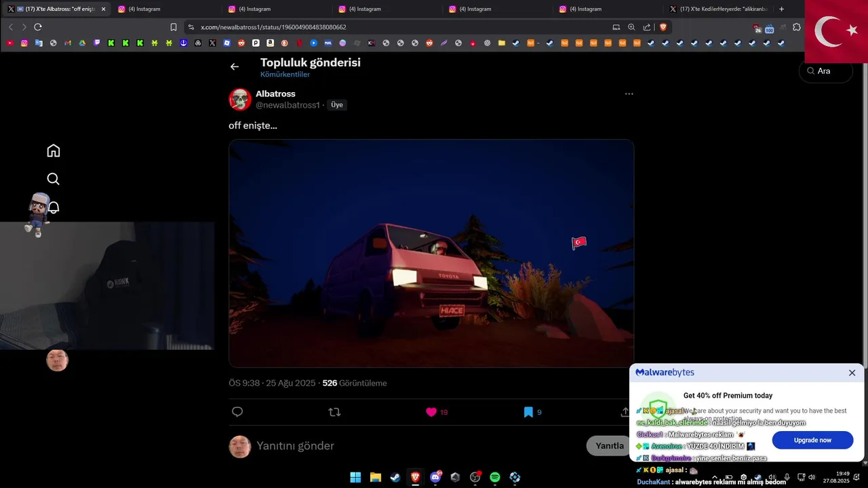Open the notifications bell icon

coord(54,207)
